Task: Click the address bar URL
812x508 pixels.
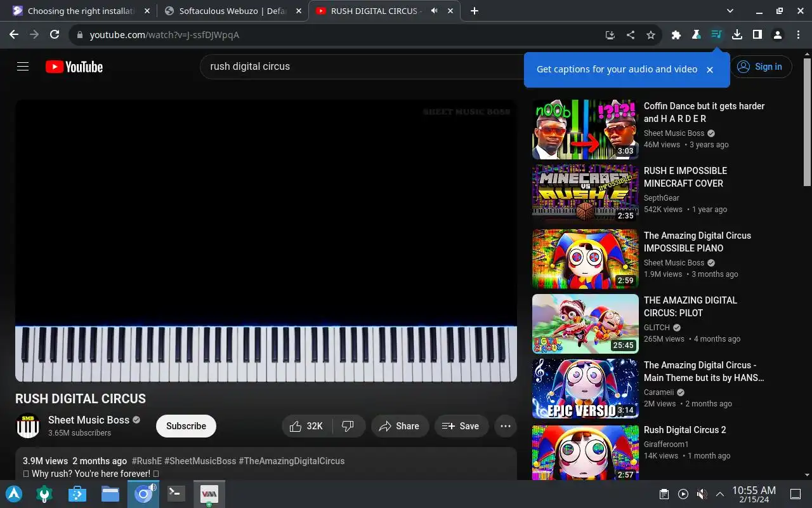Action: pyautogui.click(x=164, y=35)
